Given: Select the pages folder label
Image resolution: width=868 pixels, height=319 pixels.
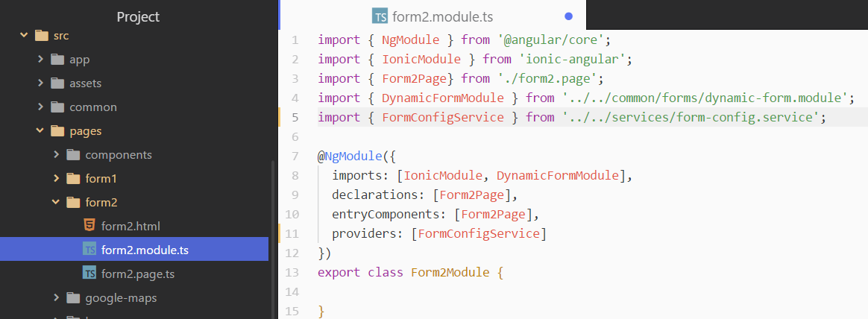Looking at the screenshot, I should 85,132.
